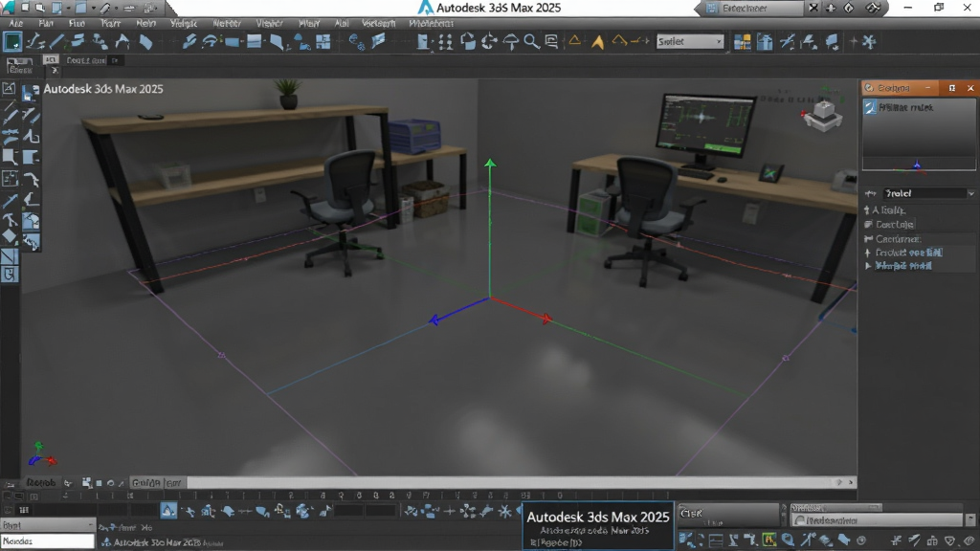The image size is (980, 551).
Task: Click the red axis arrow of transform gizmo
Action: pyautogui.click(x=546, y=319)
